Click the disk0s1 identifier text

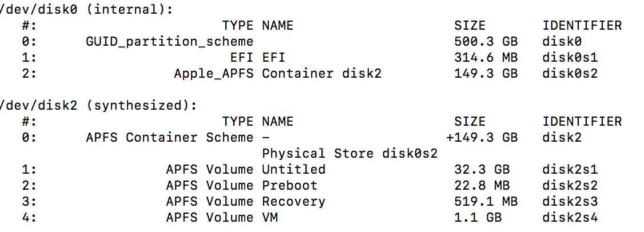pyautogui.click(x=570, y=58)
